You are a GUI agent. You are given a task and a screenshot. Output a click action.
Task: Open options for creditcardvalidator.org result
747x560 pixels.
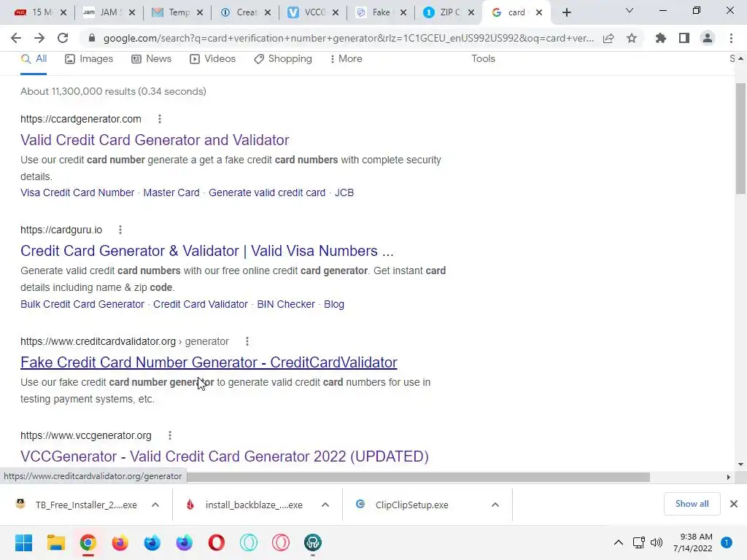[x=247, y=341]
